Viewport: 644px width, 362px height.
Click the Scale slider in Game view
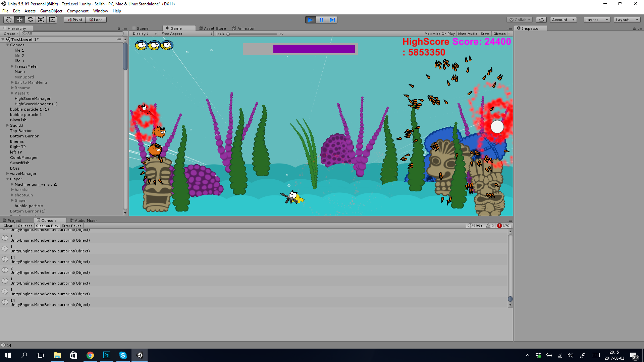[252, 34]
